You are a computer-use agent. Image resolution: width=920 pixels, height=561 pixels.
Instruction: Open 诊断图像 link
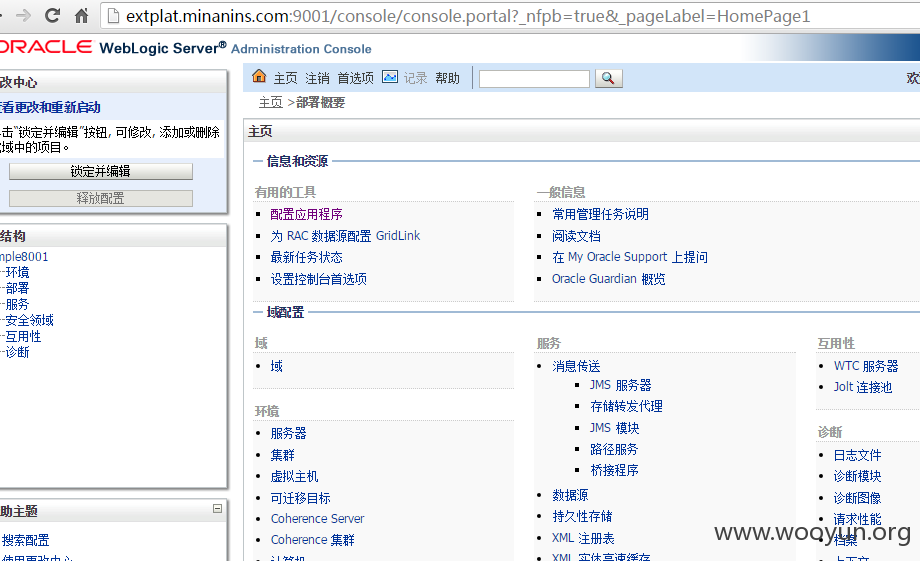[x=857, y=498]
